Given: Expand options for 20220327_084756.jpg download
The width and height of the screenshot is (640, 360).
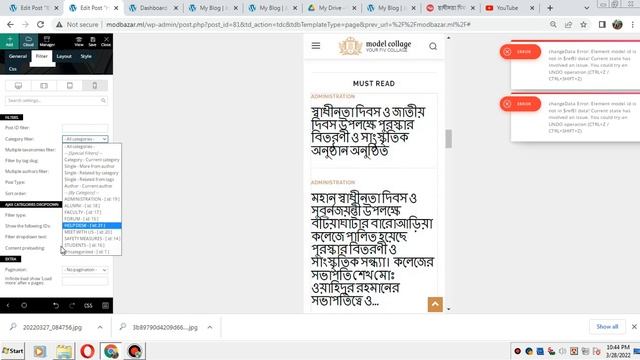Looking at the screenshot, I should [100, 327].
